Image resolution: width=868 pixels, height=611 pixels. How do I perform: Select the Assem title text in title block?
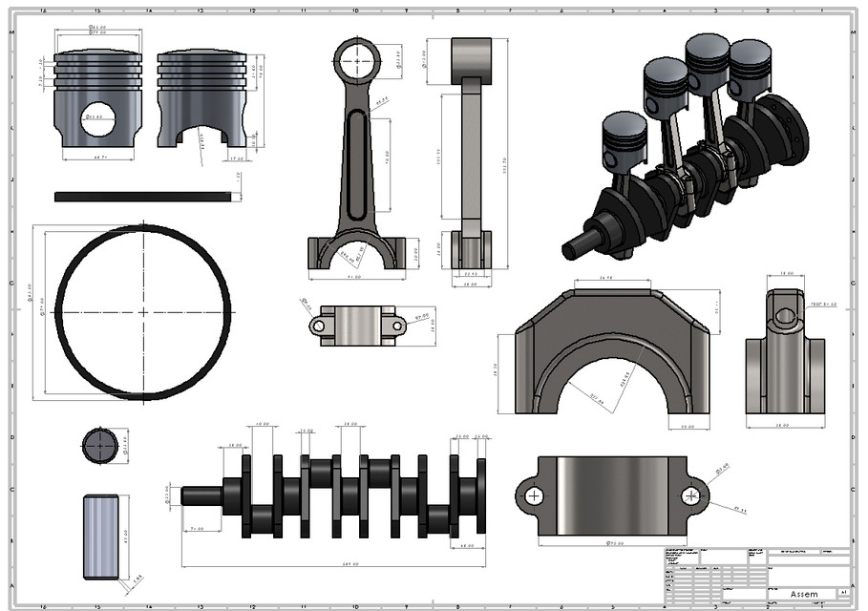pos(804,594)
